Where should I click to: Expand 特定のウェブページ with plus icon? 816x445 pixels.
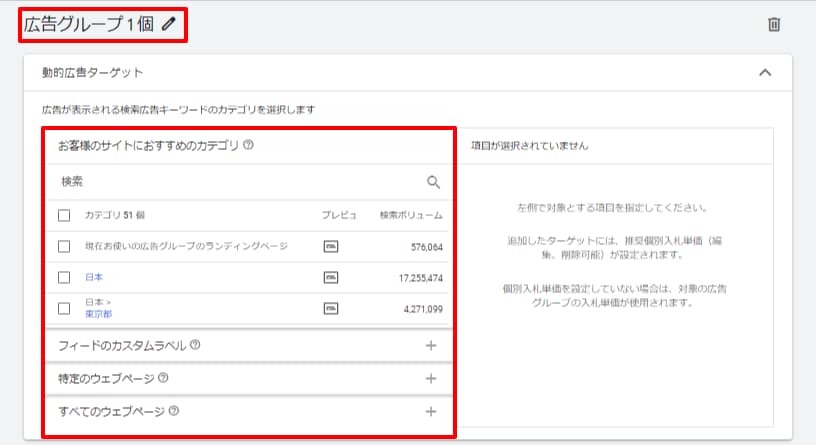431,378
